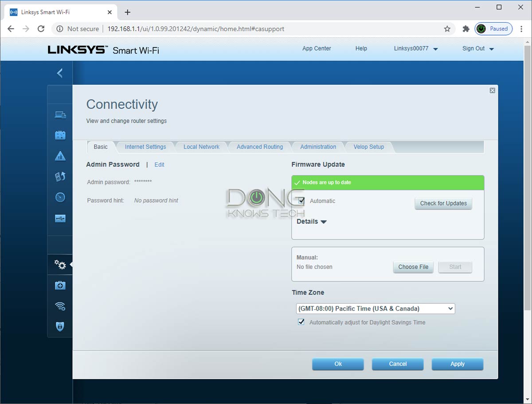Switch to the Internet Settings tab
Viewport: 532px width, 404px height.
pyautogui.click(x=145, y=147)
